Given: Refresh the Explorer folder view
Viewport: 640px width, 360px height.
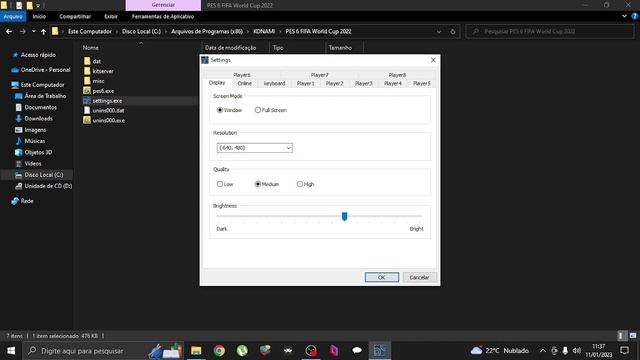Looking at the screenshot, I should (x=453, y=31).
